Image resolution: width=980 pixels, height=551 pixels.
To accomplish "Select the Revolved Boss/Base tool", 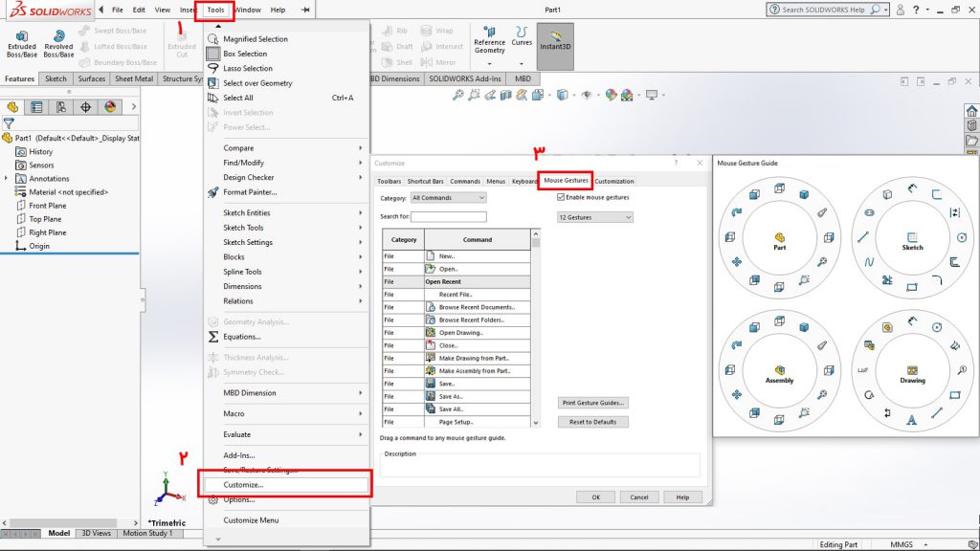I will click(x=58, y=44).
